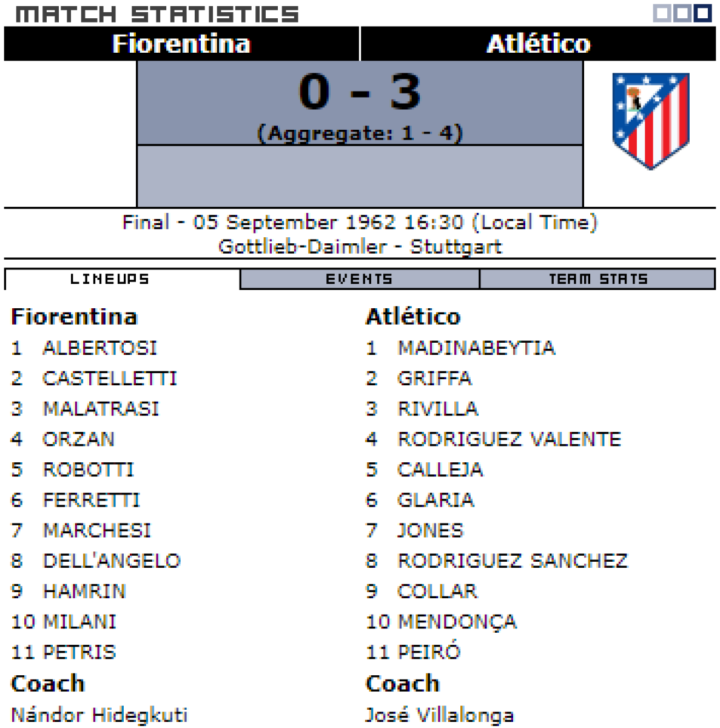Click player MENDONÇA in Atlético lineup
The height and width of the screenshot is (728, 720).
click(457, 622)
